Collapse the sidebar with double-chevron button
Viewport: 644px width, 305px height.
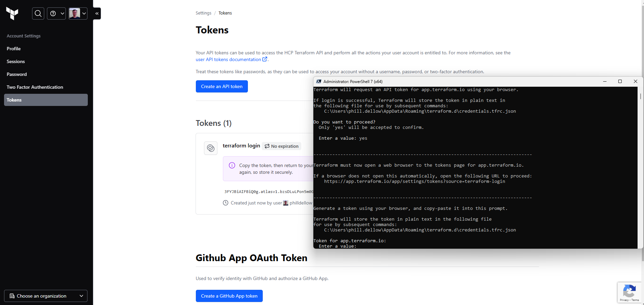(x=97, y=13)
